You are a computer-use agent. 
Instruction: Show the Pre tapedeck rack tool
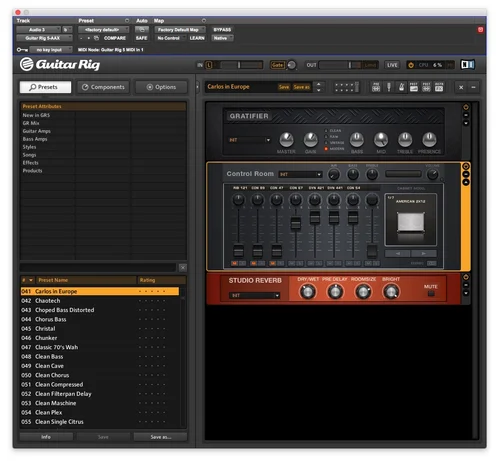pyautogui.click(x=376, y=87)
